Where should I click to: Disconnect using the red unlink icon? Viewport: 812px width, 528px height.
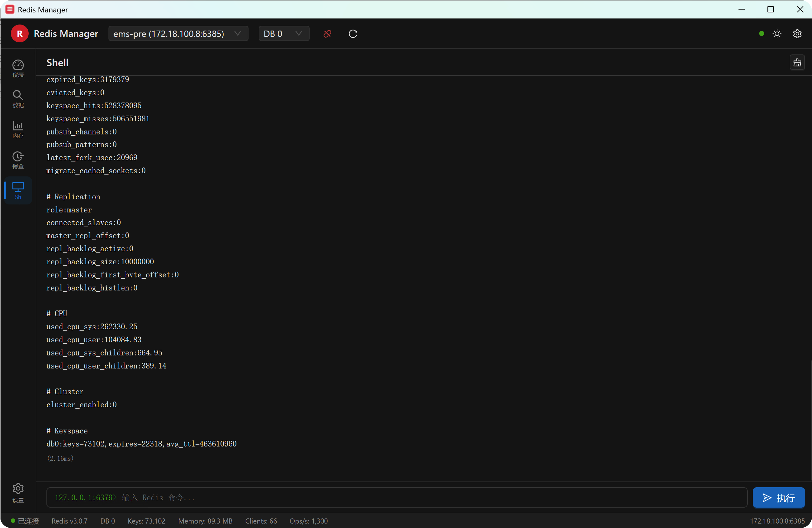coord(327,34)
